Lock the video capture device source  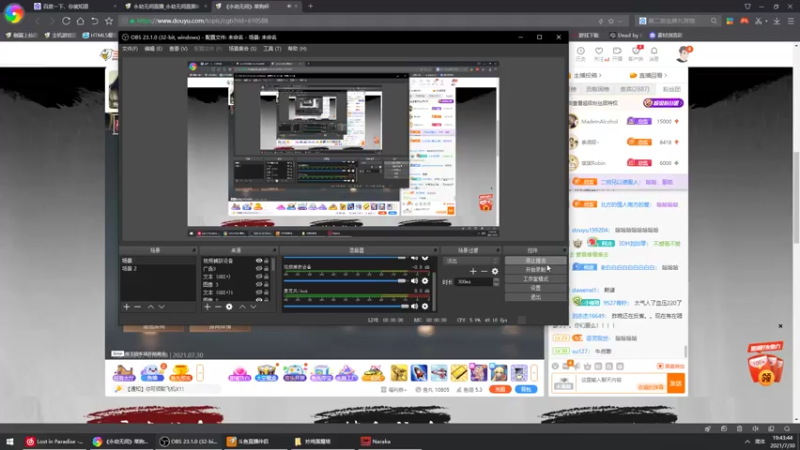point(266,261)
